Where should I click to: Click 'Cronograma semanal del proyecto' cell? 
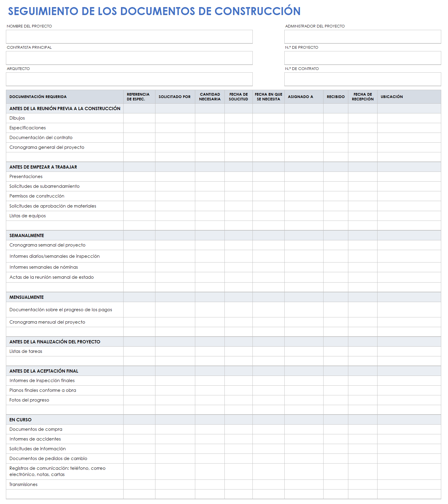(65, 245)
